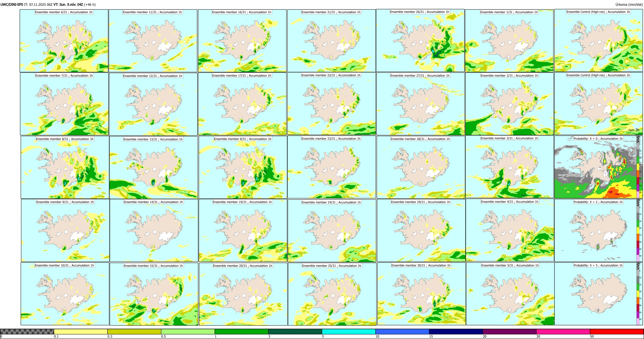Open Ensemble member 17/31 map panel
Image resolution: width=644 pixels, height=339 pixels.
(x=242, y=104)
